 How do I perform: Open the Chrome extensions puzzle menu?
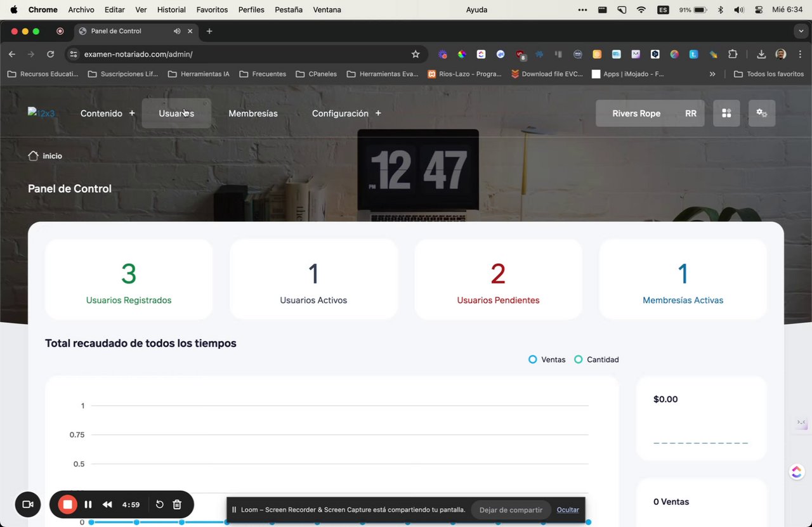point(733,55)
